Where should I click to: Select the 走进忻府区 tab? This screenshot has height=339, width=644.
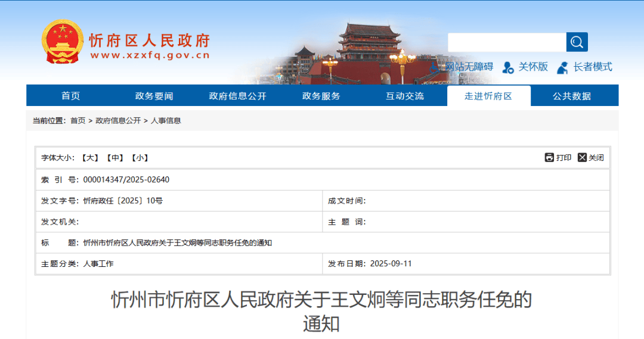(x=488, y=96)
